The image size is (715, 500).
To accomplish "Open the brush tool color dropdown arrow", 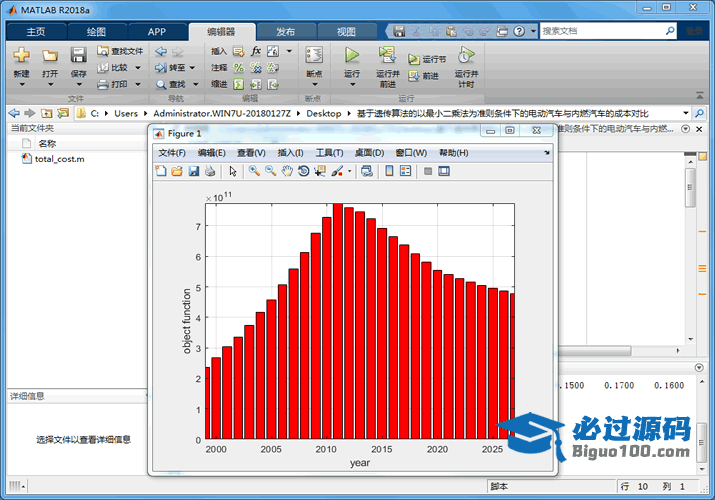I will coord(349,171).
